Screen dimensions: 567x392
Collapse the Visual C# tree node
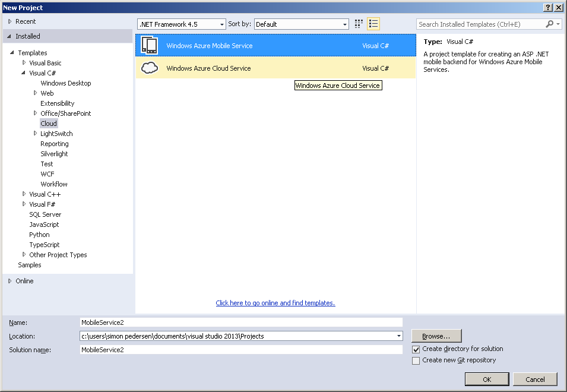tap(24, 73)
